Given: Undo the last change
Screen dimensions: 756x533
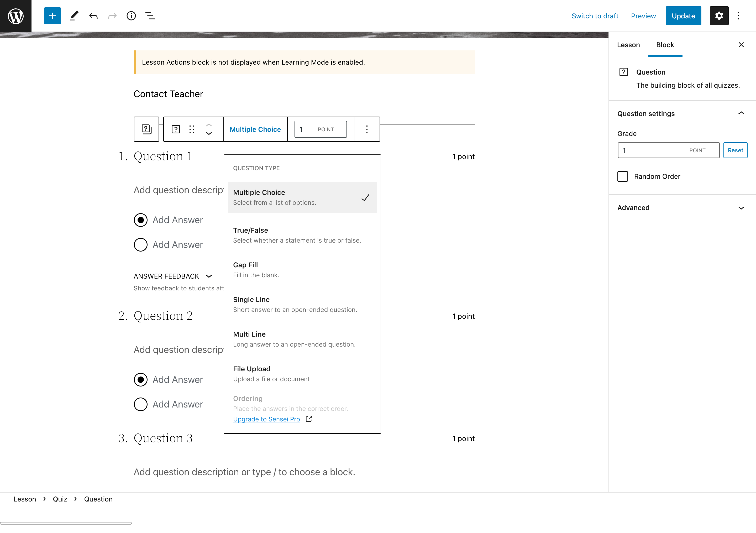Looking at the screenshot, I should (93, 15).
